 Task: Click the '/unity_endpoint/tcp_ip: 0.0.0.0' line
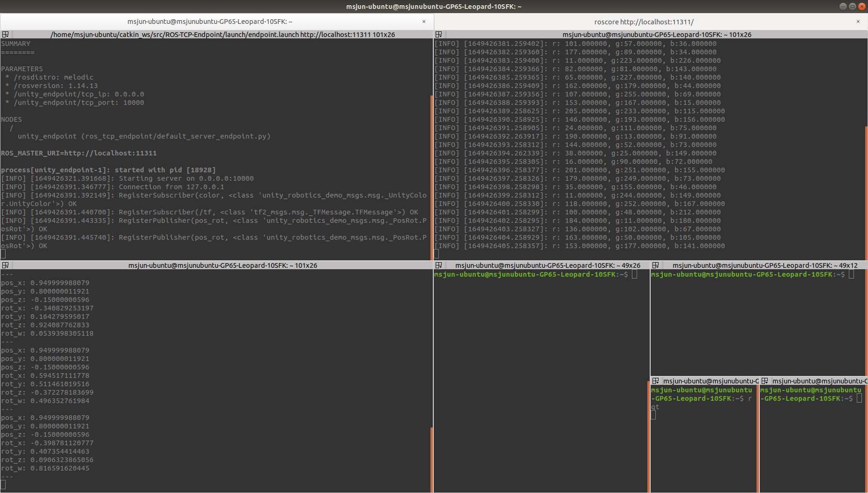coord(75,94)
